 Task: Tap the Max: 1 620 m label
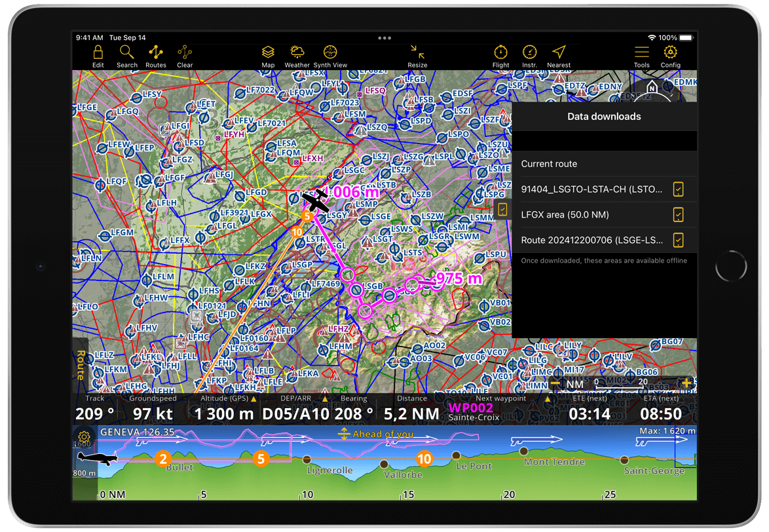click(x=667, y=431)
